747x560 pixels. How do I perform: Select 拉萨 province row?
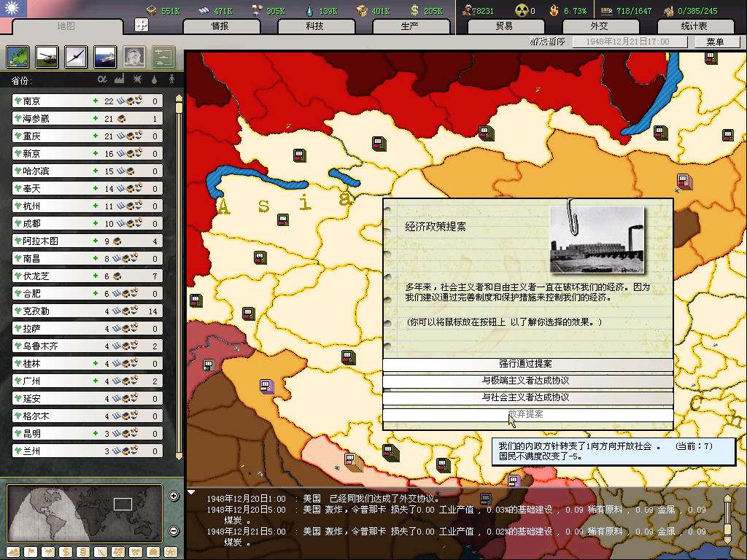tap(88, 329)
